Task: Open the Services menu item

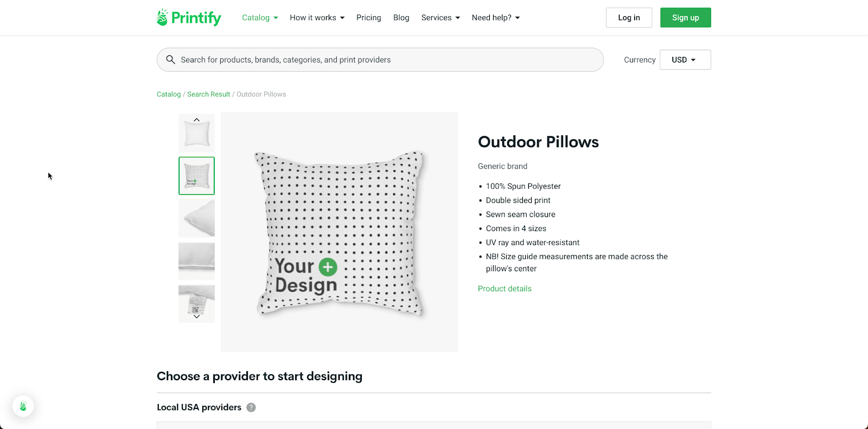Action: pyautogui.click(x=439, y=17)
